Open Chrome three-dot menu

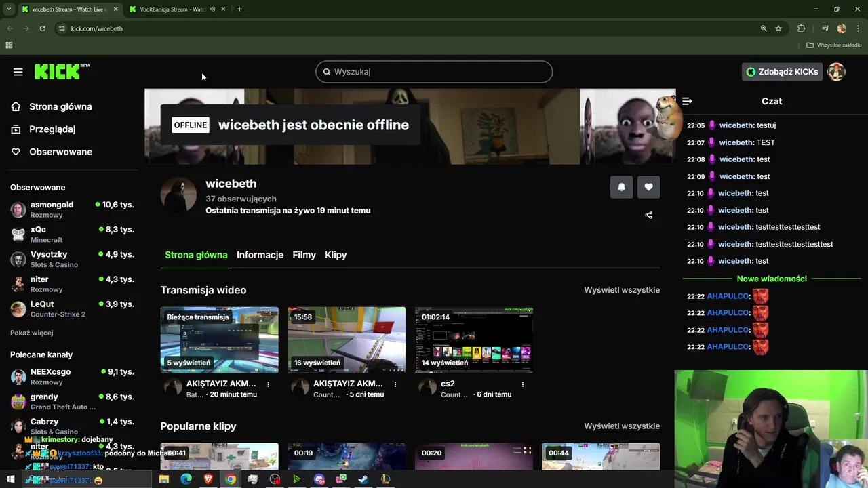(858, 28)
